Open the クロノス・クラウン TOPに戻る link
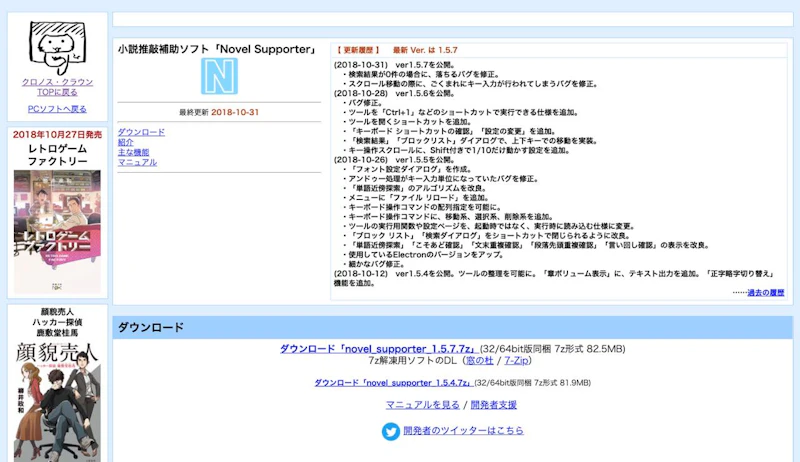 [x=57, y=87]
